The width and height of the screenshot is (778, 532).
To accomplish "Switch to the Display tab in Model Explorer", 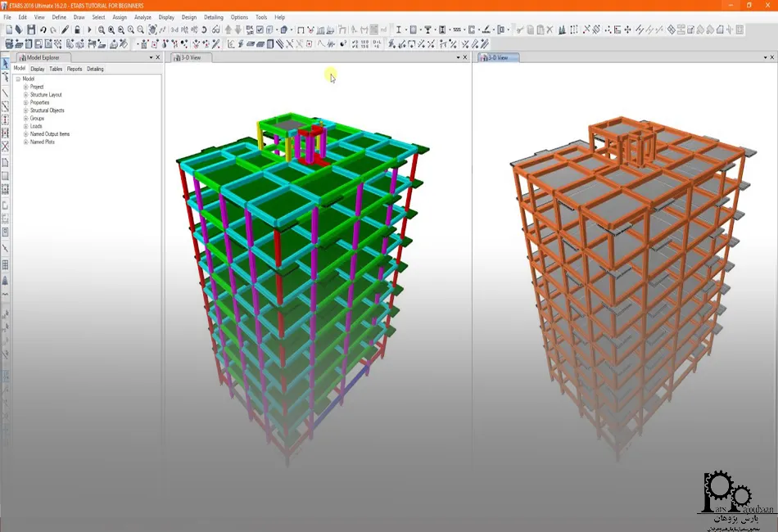I will click(x=38, y=69).
